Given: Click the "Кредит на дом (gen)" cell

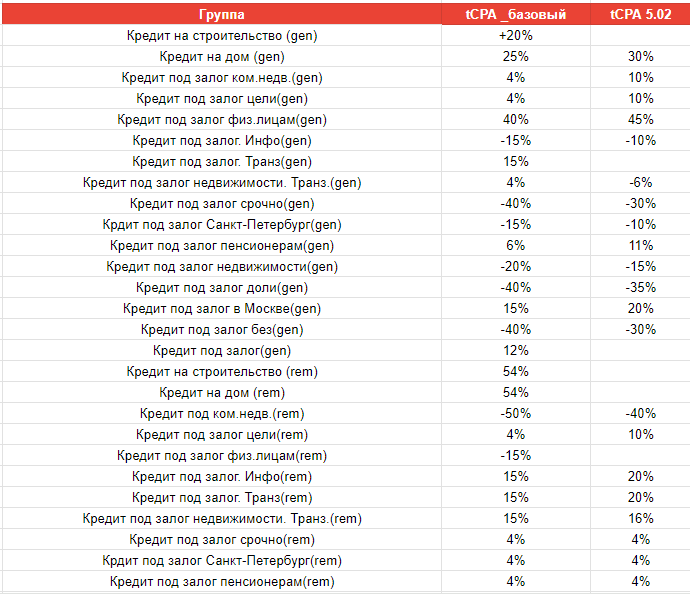Looking at the screenshot, I should tap(222, 57).
